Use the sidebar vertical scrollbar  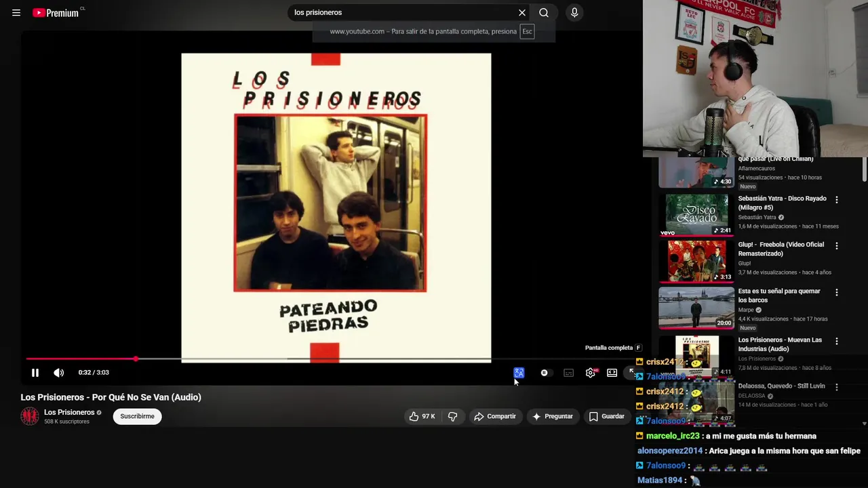(864, 169)
